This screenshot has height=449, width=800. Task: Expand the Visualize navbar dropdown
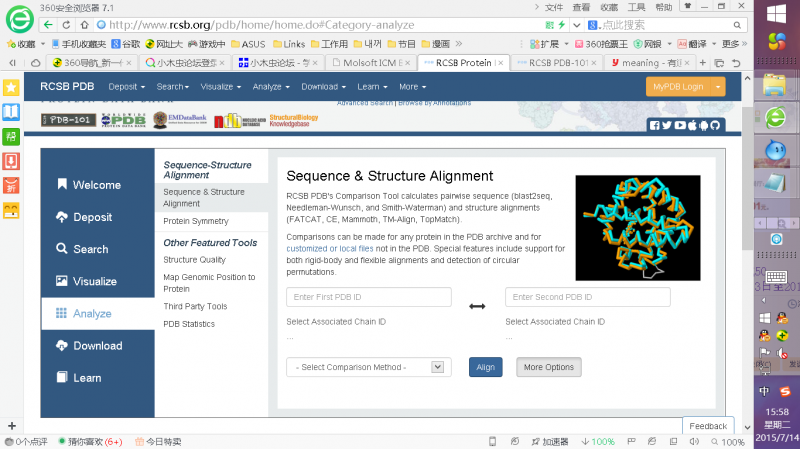coord(220,87)
